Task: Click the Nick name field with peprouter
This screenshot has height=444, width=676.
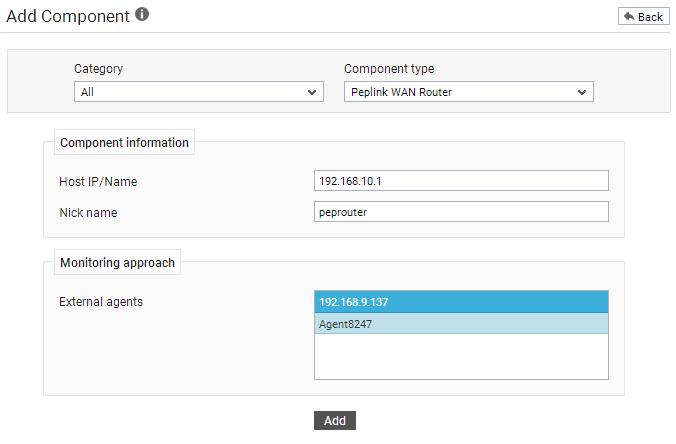Action: (461, 212)
